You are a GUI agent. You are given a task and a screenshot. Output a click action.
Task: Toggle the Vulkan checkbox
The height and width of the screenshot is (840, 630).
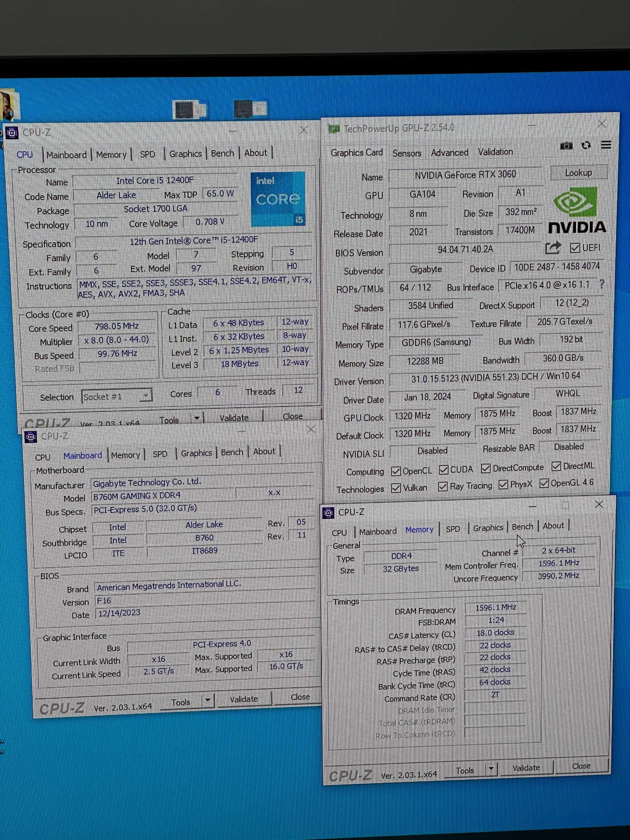396,488
